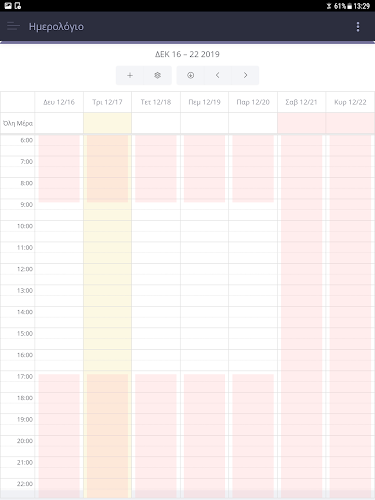375x500 pixels.
Task: Click all-day cell for Τρι 12/17
Action: coord(107,123)
